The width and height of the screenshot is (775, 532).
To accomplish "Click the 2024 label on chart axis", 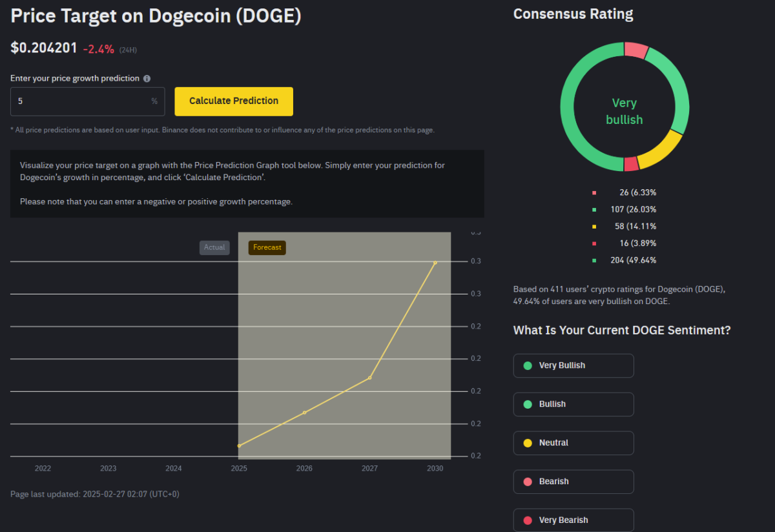I will tap(174, 469).
